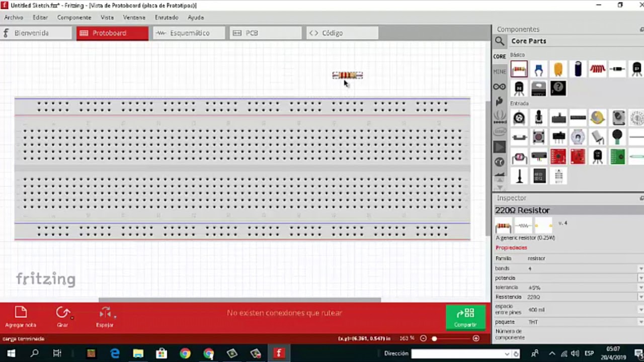Expand the paquete dropdown
This screenshot has height=362, width=644.
641,322
